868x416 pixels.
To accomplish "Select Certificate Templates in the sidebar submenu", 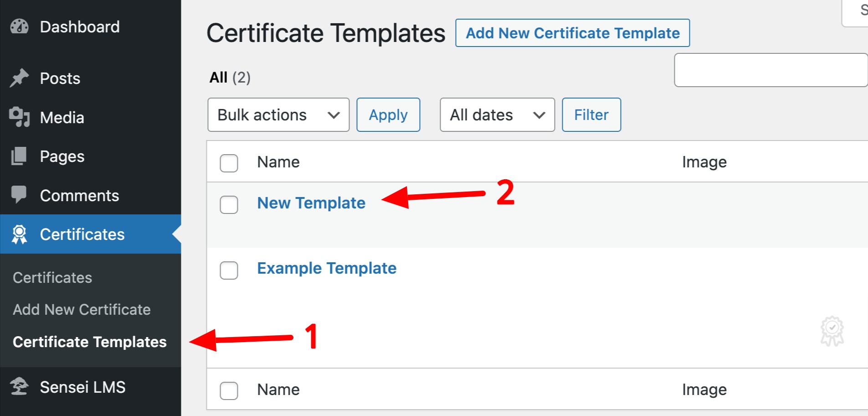I will point(90,342).
